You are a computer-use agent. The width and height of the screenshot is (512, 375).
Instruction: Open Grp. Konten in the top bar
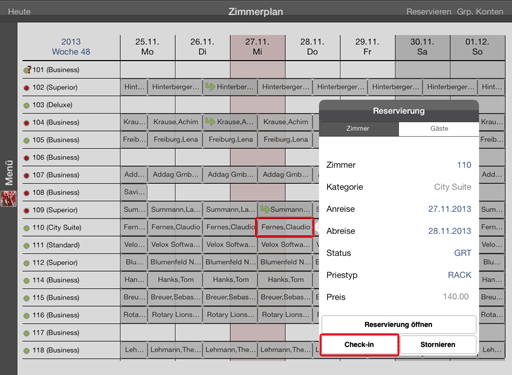point(480,12)
